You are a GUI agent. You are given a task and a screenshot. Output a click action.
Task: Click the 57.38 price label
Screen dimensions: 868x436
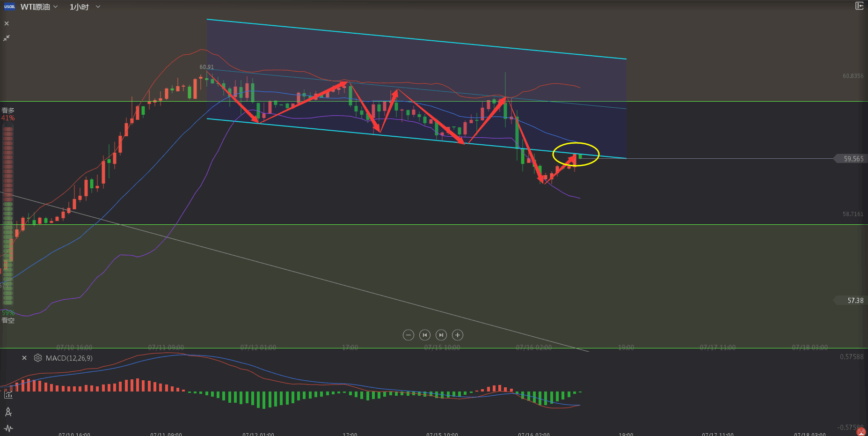[x=851, y=300]
